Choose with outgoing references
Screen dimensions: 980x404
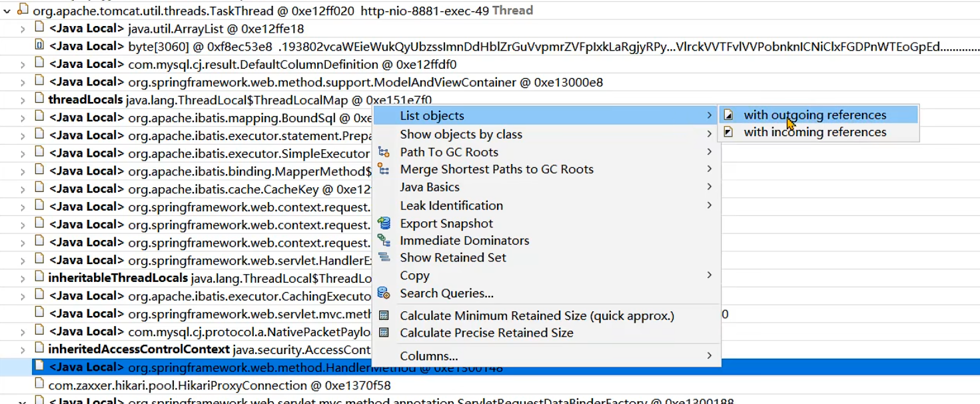tap(819, 115)
